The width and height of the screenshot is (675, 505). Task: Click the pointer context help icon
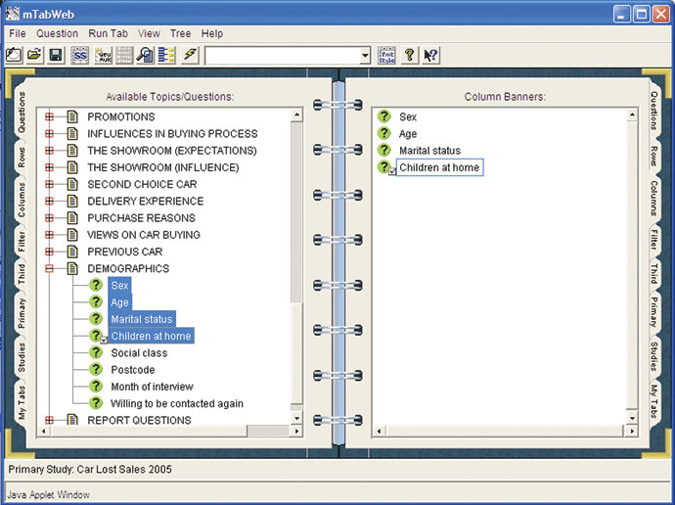[431, 55]
